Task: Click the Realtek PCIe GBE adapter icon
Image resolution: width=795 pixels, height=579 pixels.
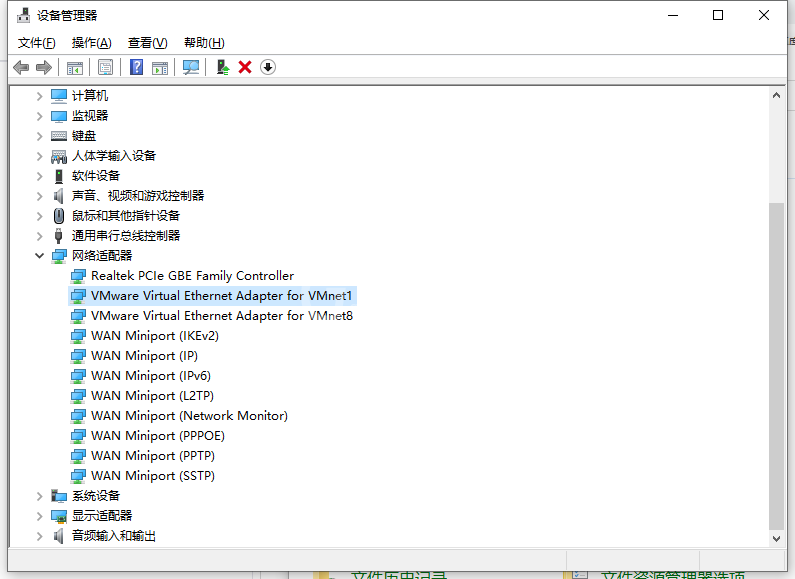Action: [x=78, y=276]
